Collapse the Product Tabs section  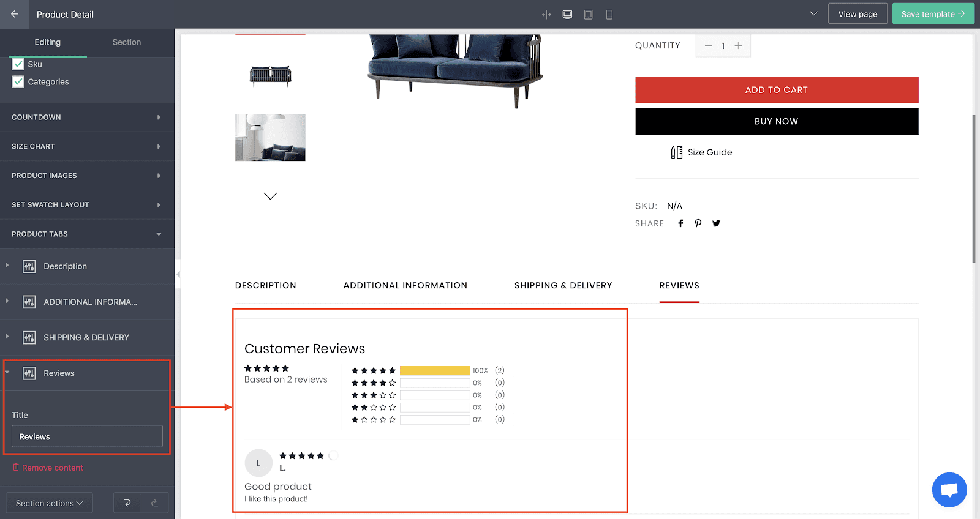pos(87,234)
